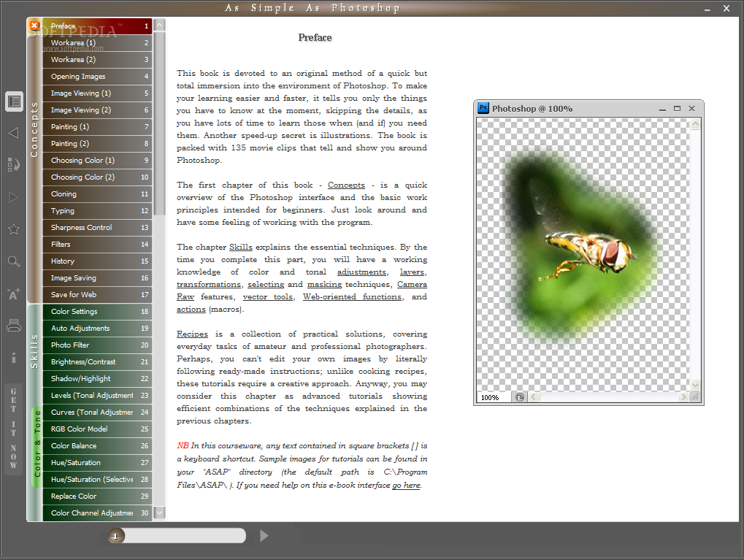Viewport: 744px width, 560px height.
Task: Follow the adjustments link
Action: point(361,272)
